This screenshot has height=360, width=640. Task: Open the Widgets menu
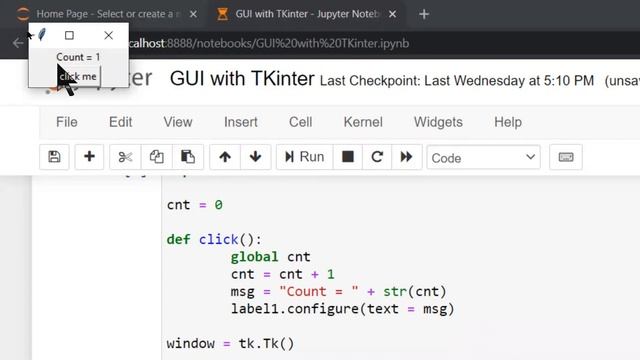(x=438, y=122)
